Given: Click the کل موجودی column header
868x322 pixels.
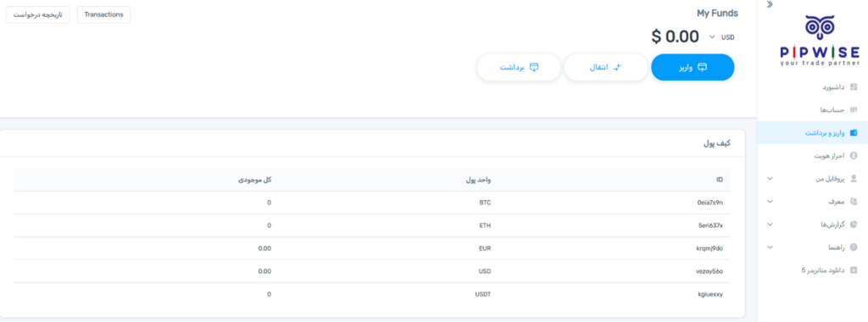Looking at the screenshot, I should (254, 180).
